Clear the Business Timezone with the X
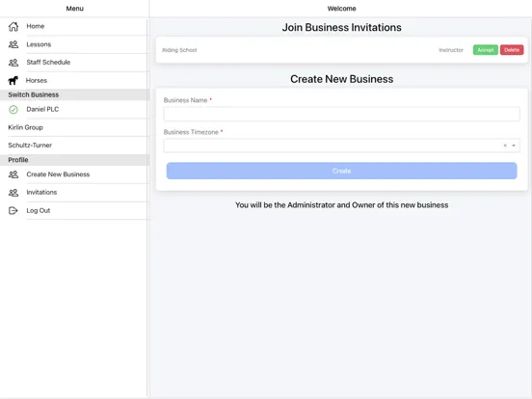 (505, 146)
